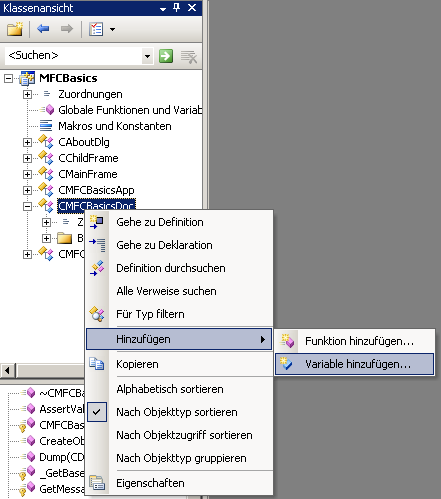Expand the CAboutDlg class
The image size is (441, 499).
click(27, 143)
